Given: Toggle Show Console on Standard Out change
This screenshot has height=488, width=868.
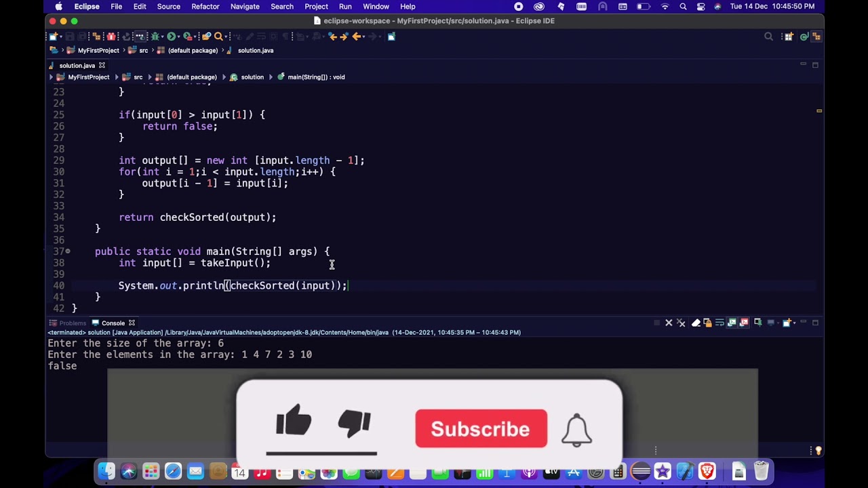Looking at the screenshot, I should (732, 323).
